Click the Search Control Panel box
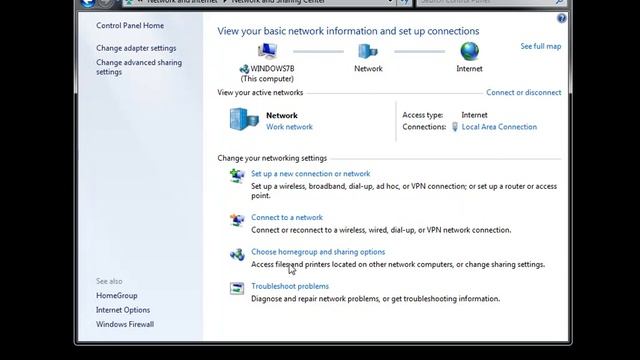Image resolution: width=640 pixels, height=360 pixels. (x=491, y=2)
